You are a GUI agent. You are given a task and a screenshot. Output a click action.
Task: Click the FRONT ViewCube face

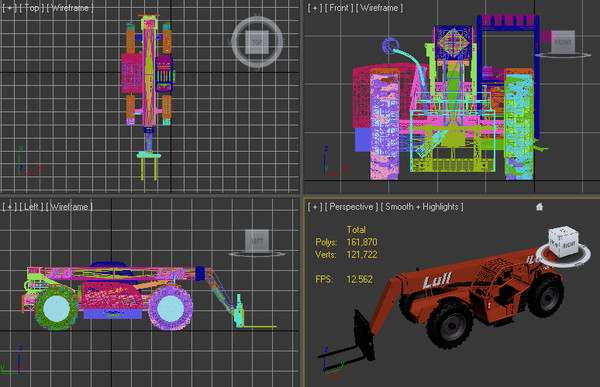(x=563, y=41)
